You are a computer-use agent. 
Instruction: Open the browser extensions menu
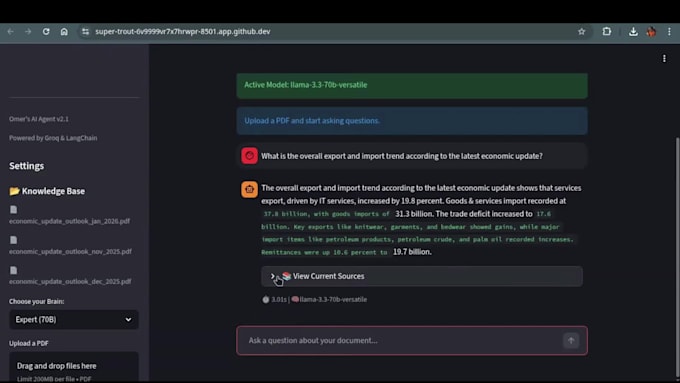607,32
